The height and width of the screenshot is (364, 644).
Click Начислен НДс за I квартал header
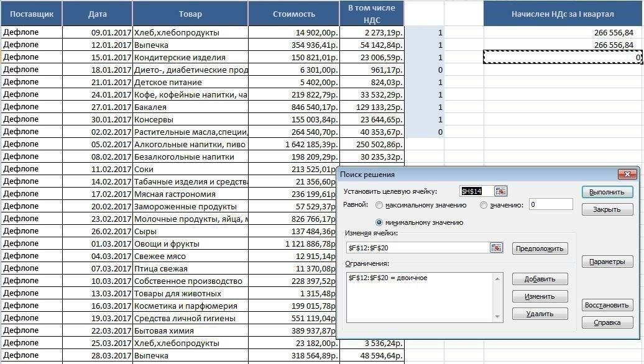pyautogui.click(x=563, y=14)
